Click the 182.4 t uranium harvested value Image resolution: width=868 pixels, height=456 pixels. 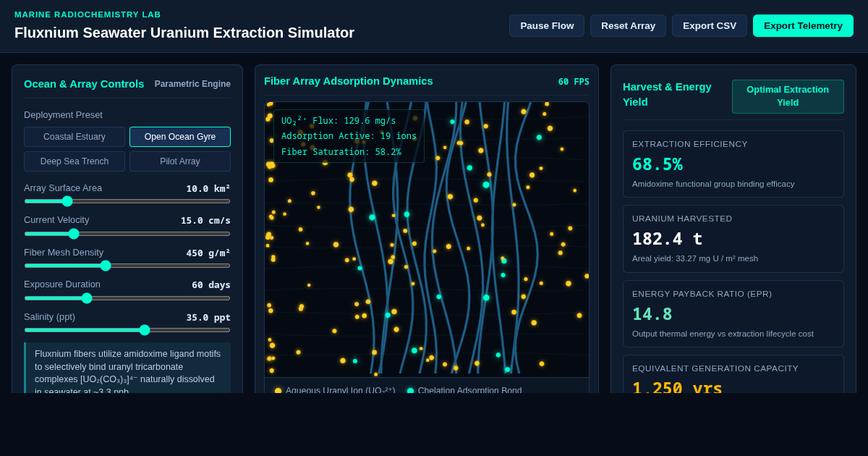tap(667, 239)
